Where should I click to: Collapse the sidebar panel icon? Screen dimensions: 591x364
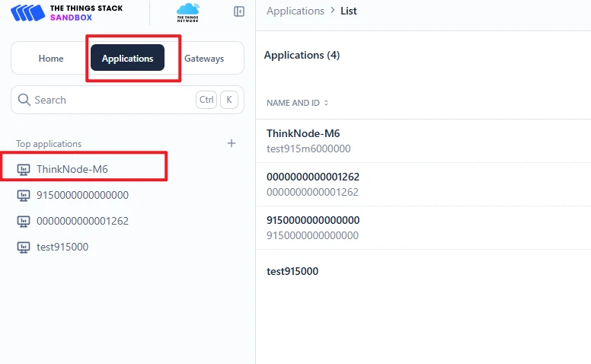coord(239,11)
